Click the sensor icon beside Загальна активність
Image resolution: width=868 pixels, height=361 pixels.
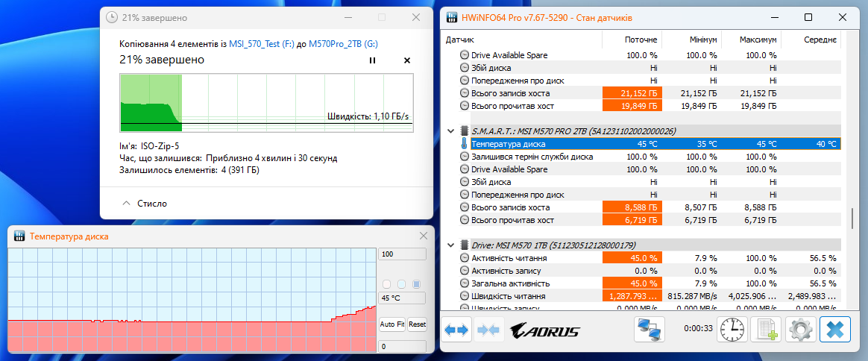coord(465,283)
